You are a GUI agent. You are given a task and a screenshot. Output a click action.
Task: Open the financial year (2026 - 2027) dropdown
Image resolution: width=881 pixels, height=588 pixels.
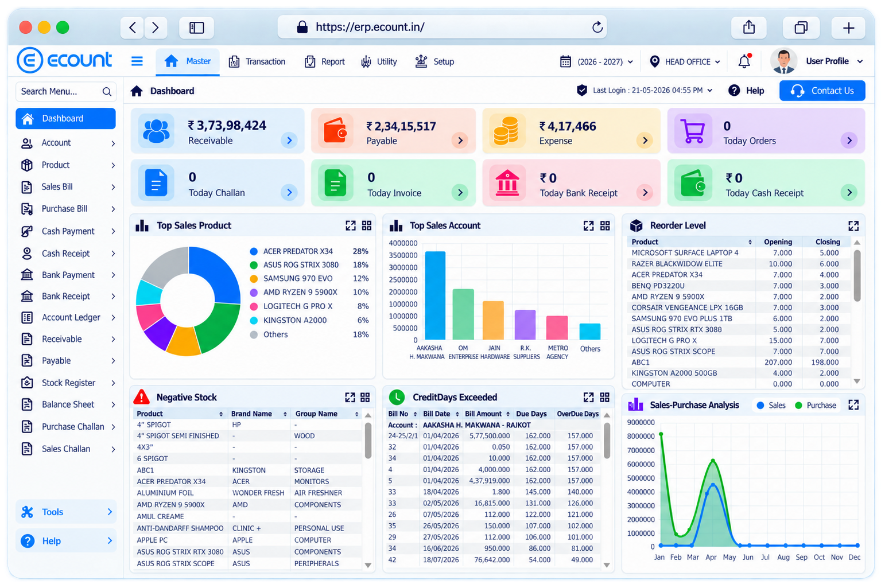tap(597, 61)
